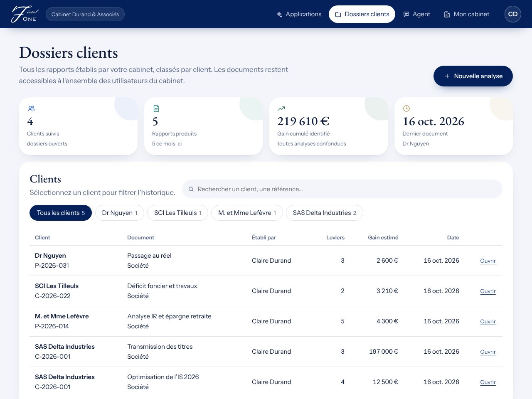The image size is (532, 399).
Task: Click the Document column header
Action: click(140, 238)
